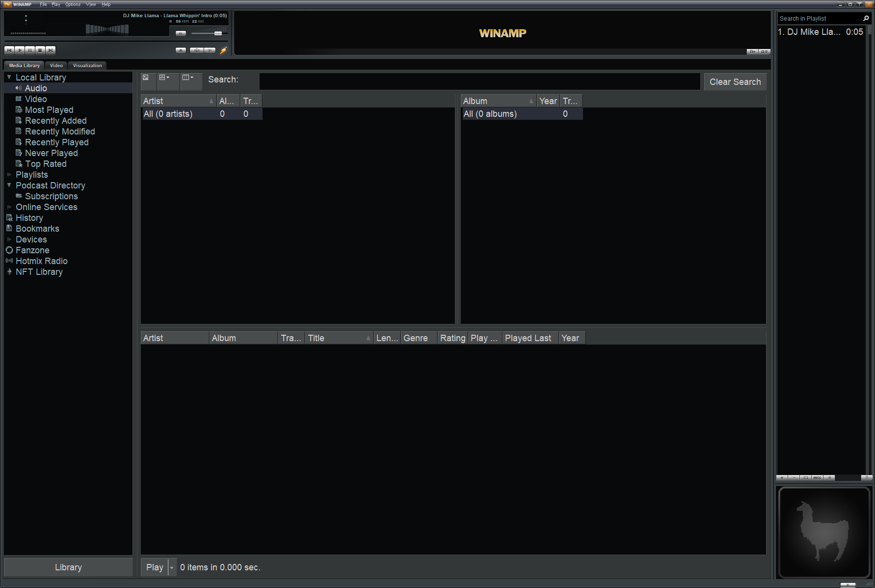
Task: Click the Library button at bottom left
Action: 68,567
